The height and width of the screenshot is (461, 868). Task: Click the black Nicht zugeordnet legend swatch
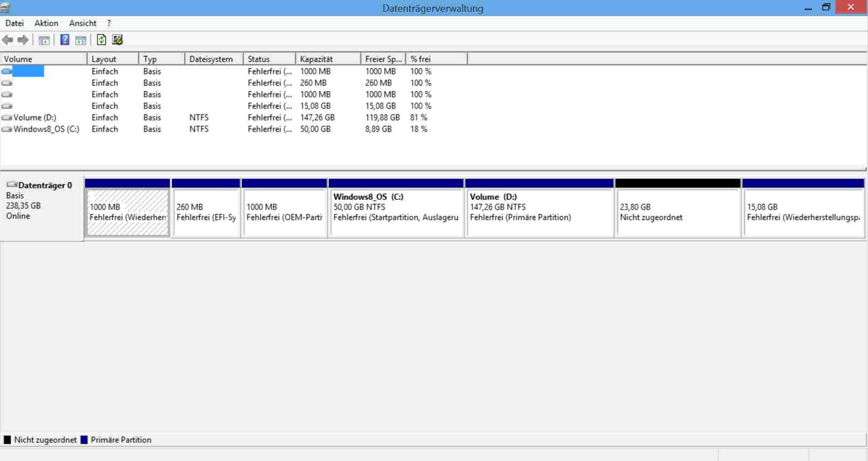click(7, 440)
